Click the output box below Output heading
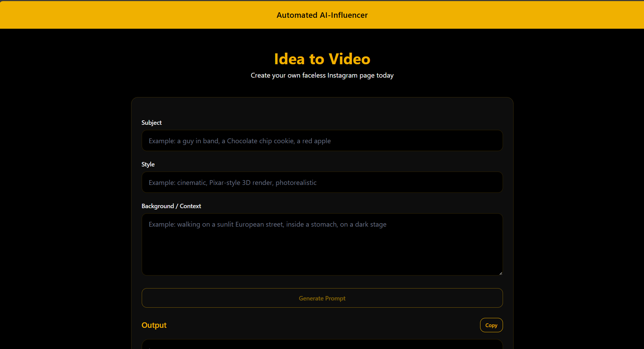 click(322, 345)
